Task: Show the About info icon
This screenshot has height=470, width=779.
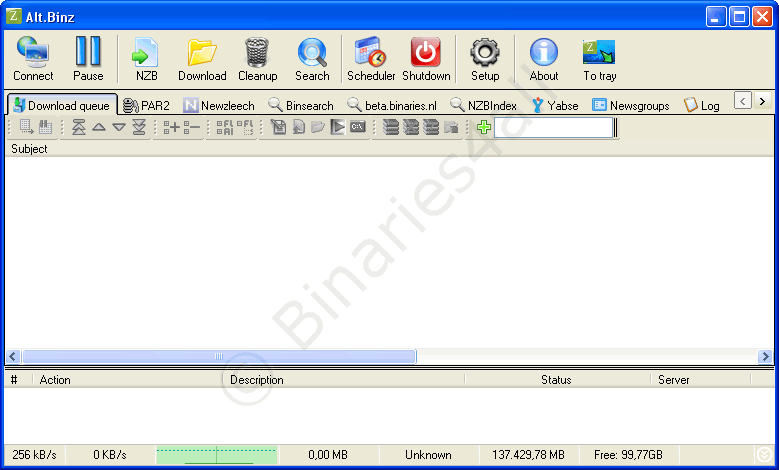Action: click(x=544, y=52)
